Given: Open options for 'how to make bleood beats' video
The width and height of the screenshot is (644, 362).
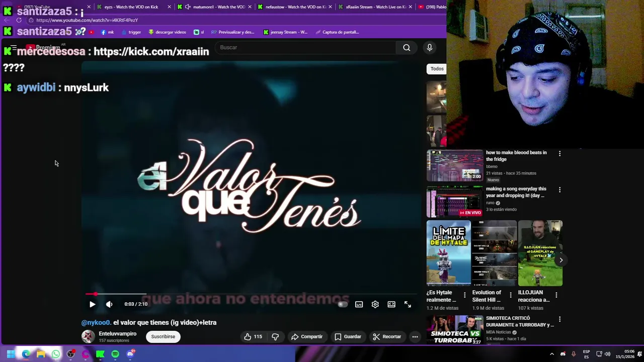Looking at the screenshot, I should (x=559, y=153).
